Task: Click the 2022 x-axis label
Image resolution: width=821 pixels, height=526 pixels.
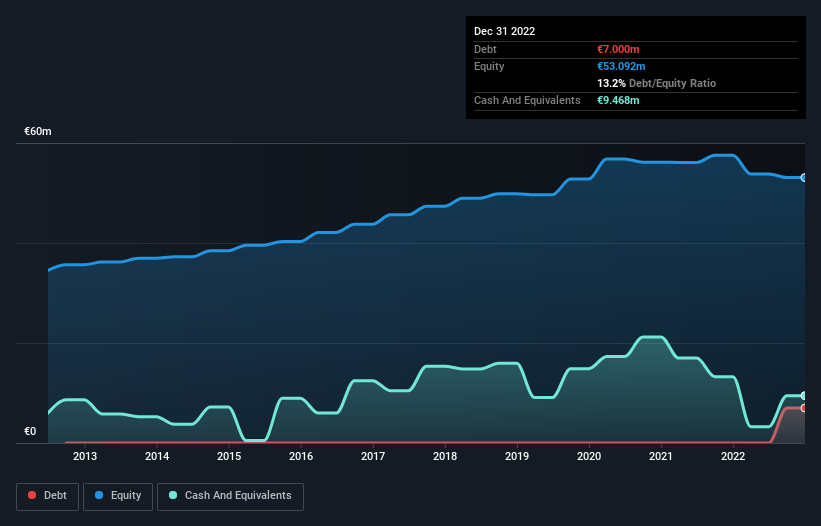Action: pos(733,456)
